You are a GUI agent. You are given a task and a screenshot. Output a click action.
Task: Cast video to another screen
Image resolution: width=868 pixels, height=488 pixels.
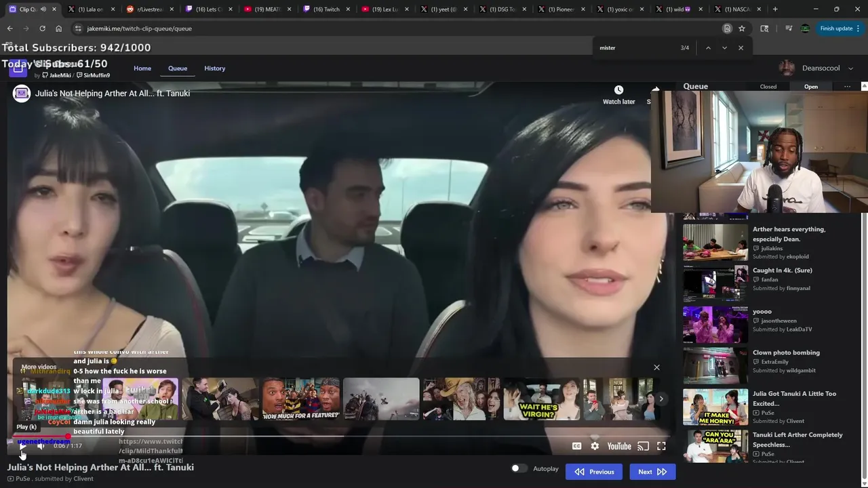click(643, 446)
